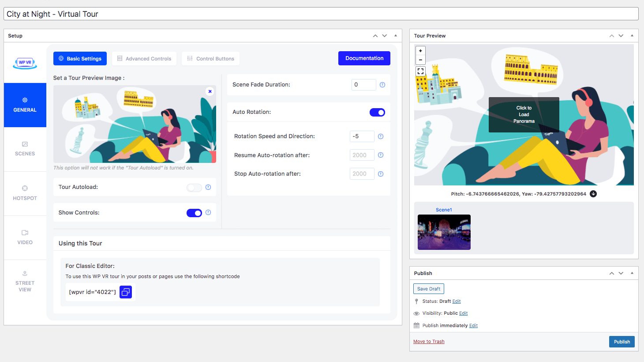Screen dimensions: 644x362
Task: Edit the draft status
Action: (457, 302)
